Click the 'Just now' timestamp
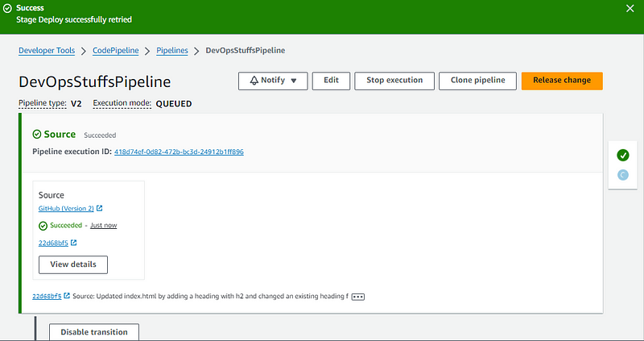644x341 pixels. [x=104, y=226]
